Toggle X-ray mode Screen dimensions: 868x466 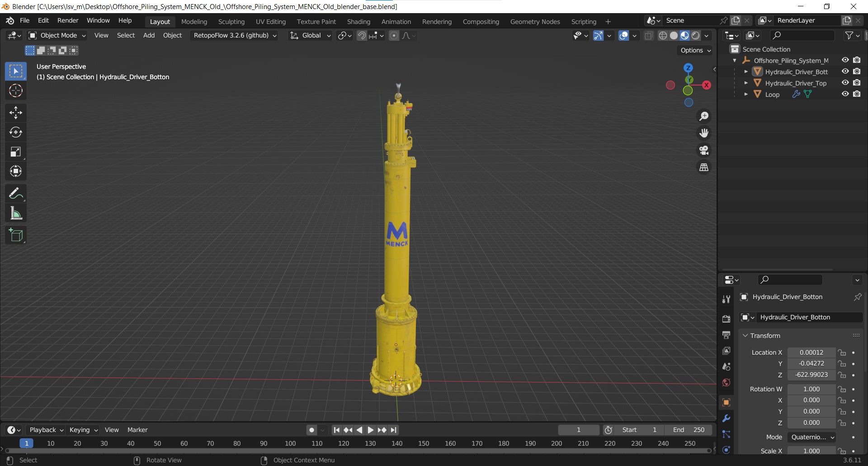point(649,36)
